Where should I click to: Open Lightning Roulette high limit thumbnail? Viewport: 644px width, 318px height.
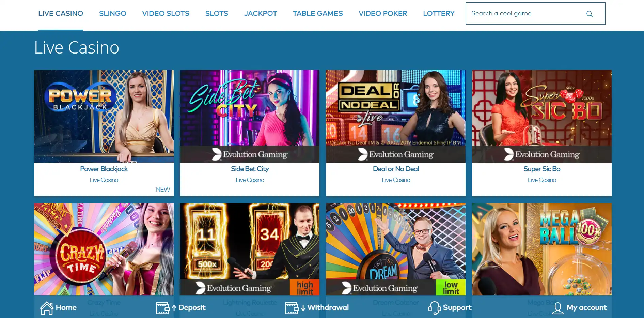(250, 249)
